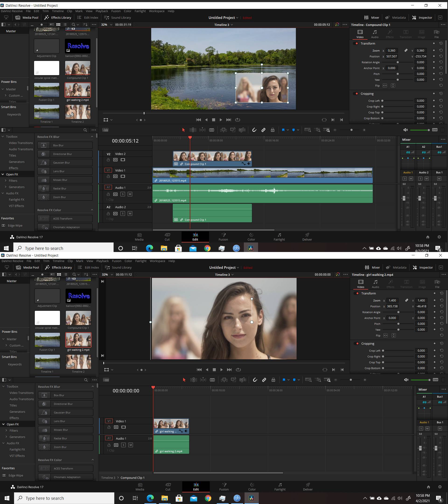Stop playback in bottom window viewer
The image size is (448, 504).
point(214,370)
